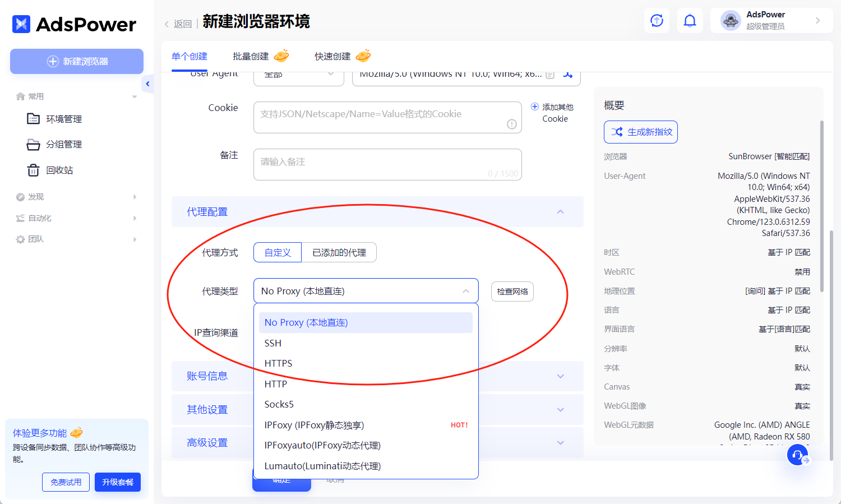
Task: Choose IPFoxyauto(IPFoxy动态代理) option
Action: pos(366,445)
